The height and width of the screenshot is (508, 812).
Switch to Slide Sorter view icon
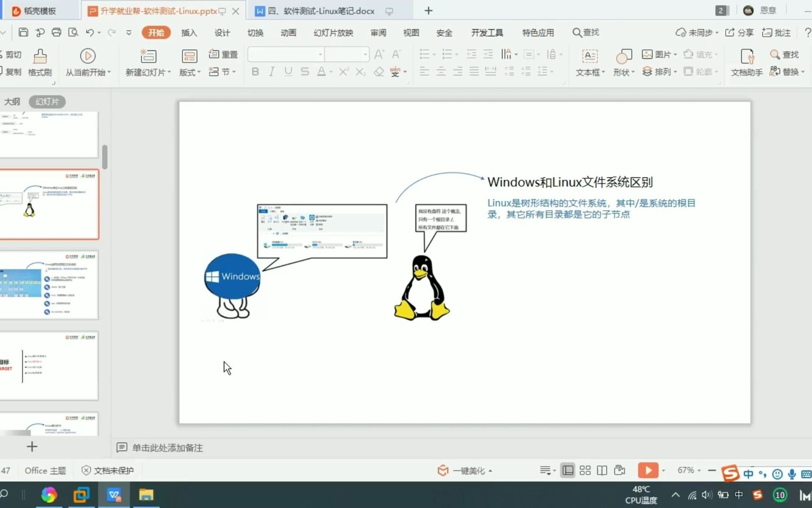click(x=585, y=470)
